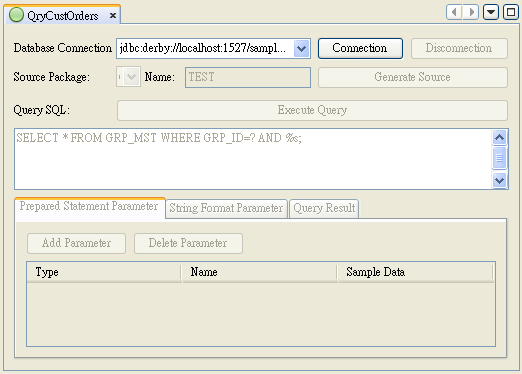This screenshot has width=522, height=374.
Task: Open the Source Package combo box
Action: (128, 77)
